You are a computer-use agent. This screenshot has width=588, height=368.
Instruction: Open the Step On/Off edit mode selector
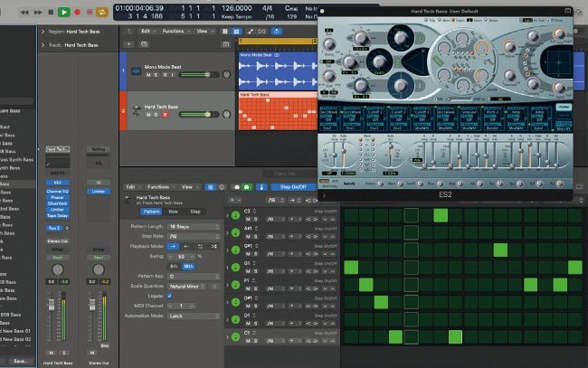(x=294, y=186)
